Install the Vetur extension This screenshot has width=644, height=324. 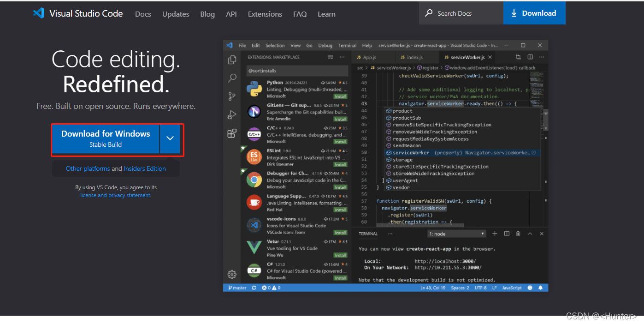[x=340, y=255]
